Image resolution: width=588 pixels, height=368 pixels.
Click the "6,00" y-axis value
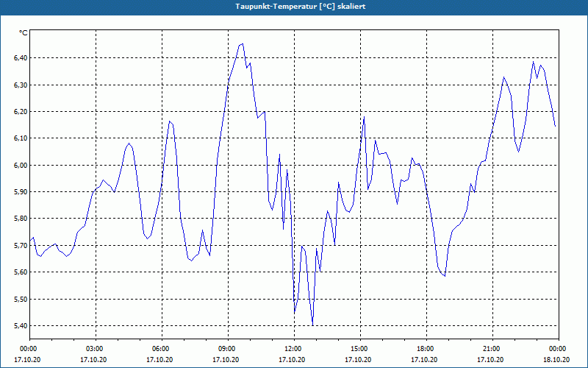(21, 165)
